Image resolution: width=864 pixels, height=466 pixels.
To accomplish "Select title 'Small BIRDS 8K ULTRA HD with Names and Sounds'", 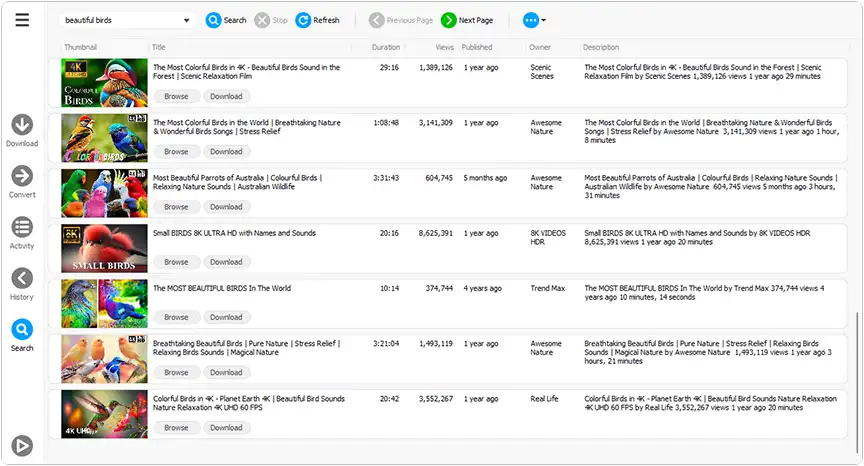I will 234,233.
